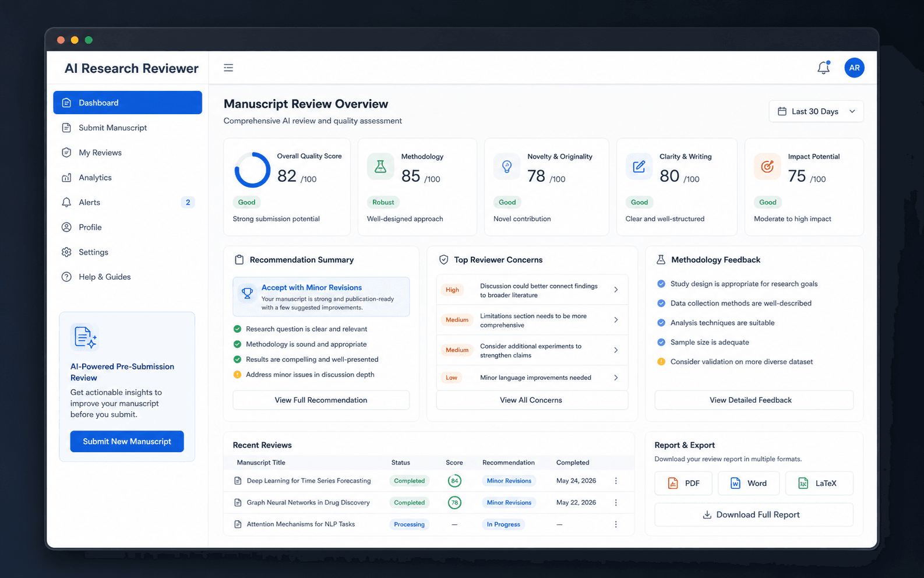This screenshot has height=578, width=924.
Task: Click the score 84 circle badge
Action: click(454, 481)
